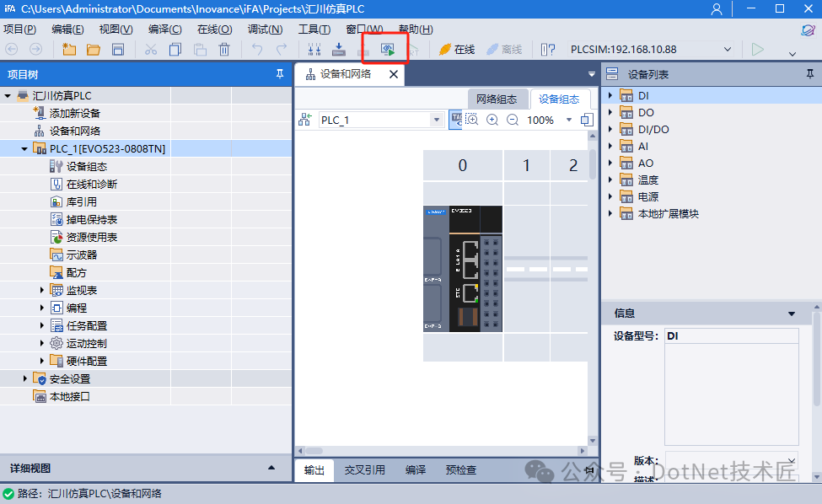Click the zoom to selection icon
This screenshot has width=822, height=504.
(472, 120)
